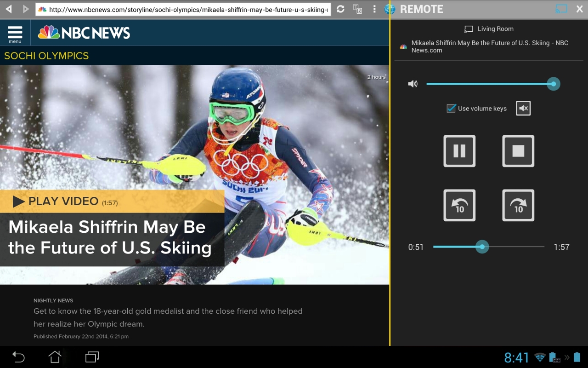This screenshot has width=588, height=368.
Task: Play the Mikaela Shiffrin video
Action: [x=63, y=201]
